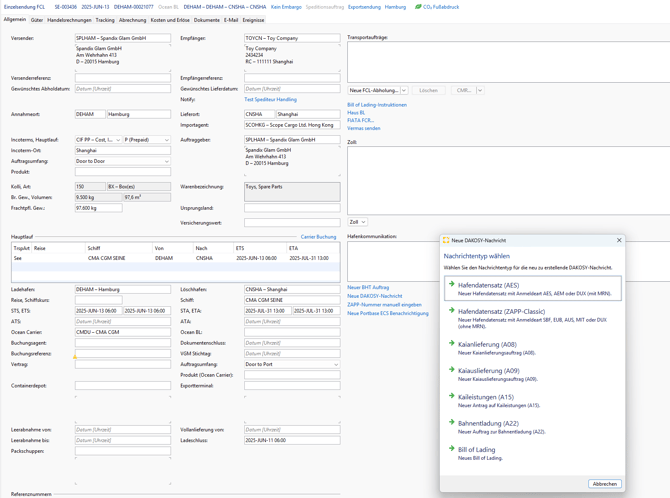Click the Gewünschtes Abholdatum date field
This screenshot has height=498, width=670.
(123, 88)
